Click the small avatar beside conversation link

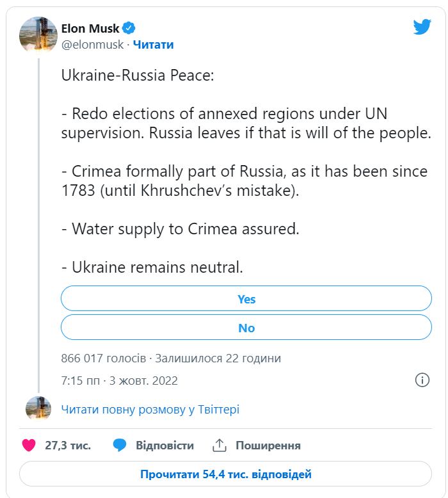tap(38, 409)
